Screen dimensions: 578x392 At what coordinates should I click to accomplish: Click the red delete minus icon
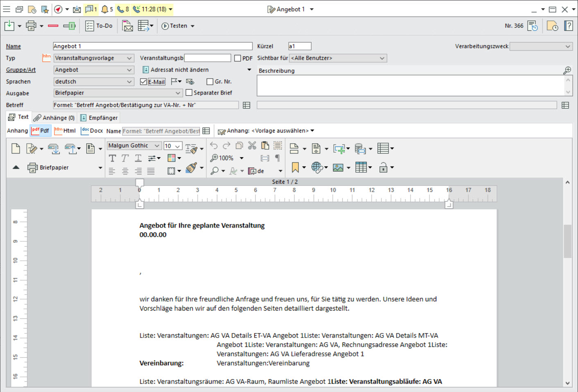click(53, 26)
